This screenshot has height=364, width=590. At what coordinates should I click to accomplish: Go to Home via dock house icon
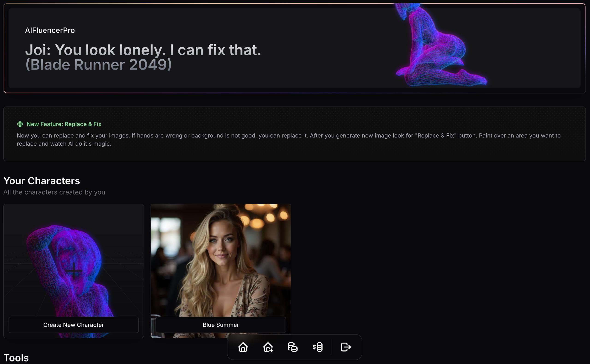[x=243, y=347]
